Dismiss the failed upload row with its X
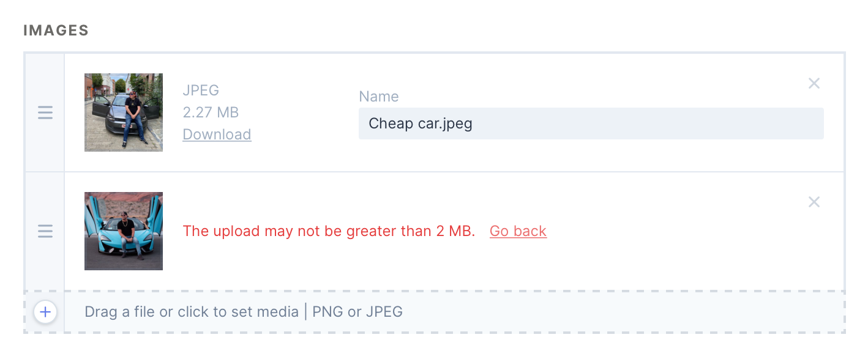Viewport: 868px width, 362px height. [814, 202]
